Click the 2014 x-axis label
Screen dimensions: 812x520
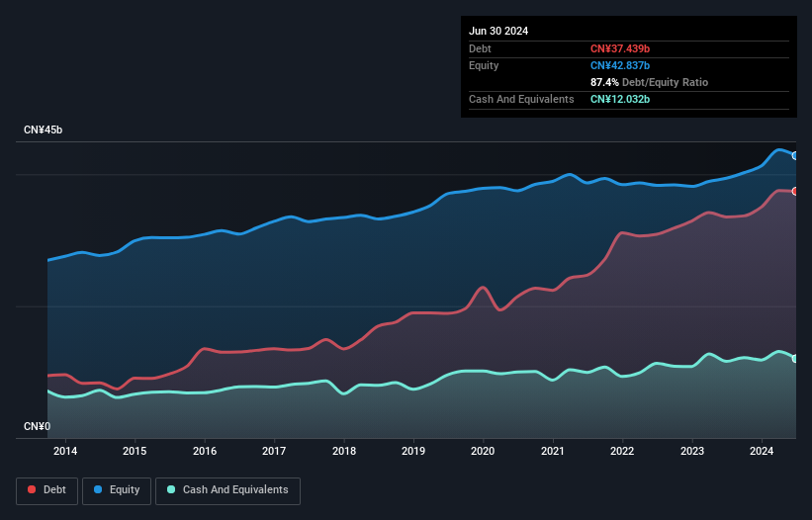click(65, 451)
